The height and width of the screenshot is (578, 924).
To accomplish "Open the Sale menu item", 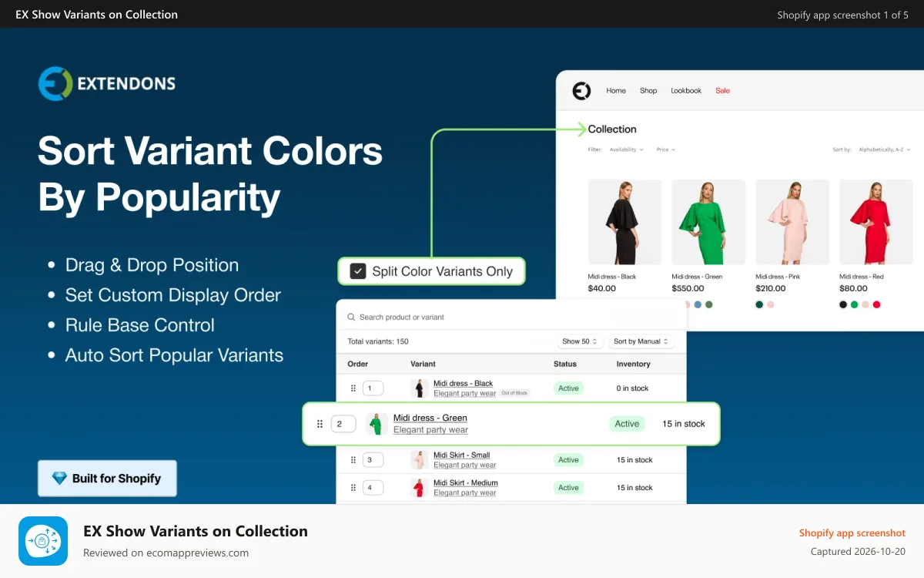I will point(722,91).
